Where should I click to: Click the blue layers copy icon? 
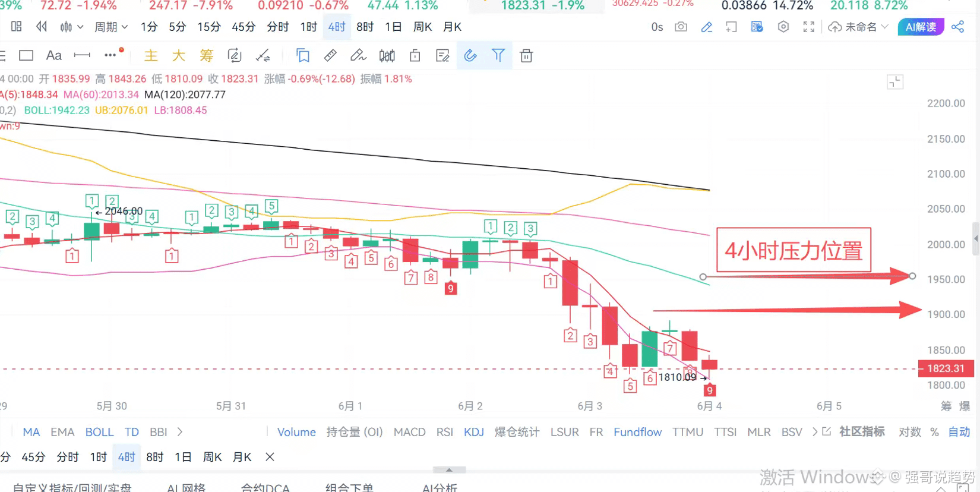click(303, 56)
